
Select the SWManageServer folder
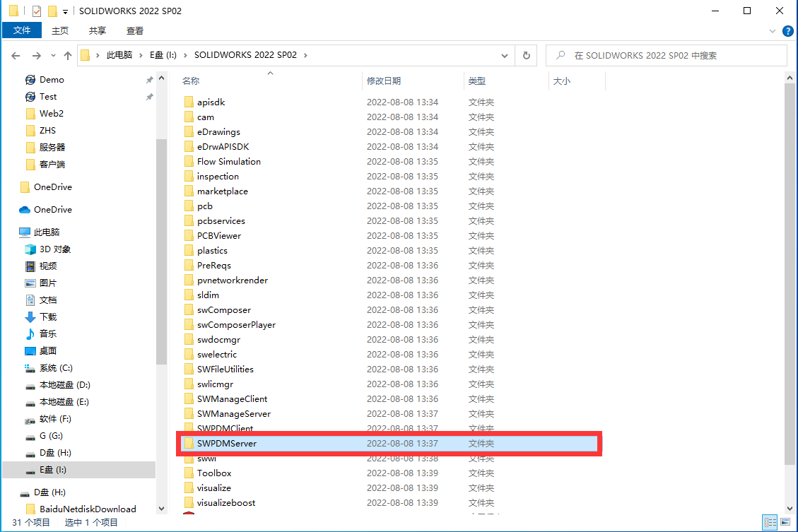233,413
